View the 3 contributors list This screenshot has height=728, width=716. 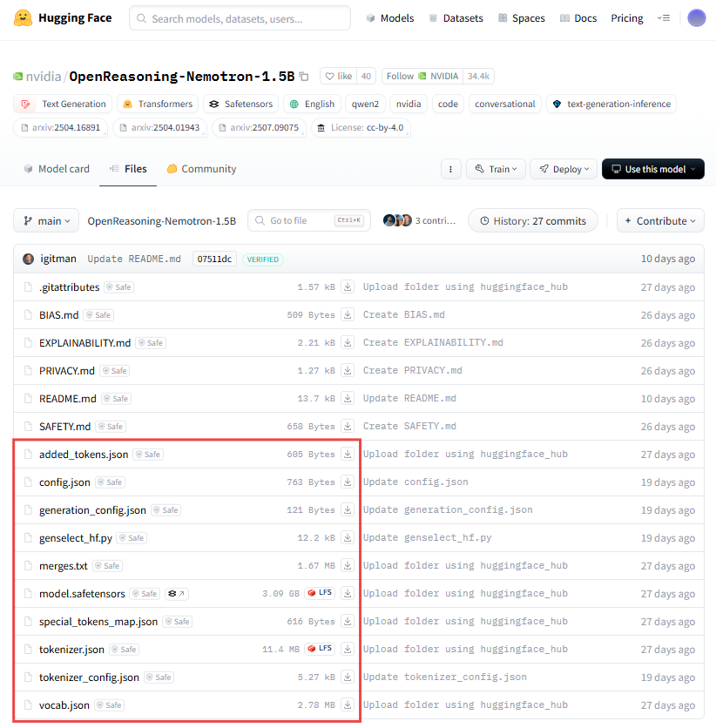click(x=419, y=220)
